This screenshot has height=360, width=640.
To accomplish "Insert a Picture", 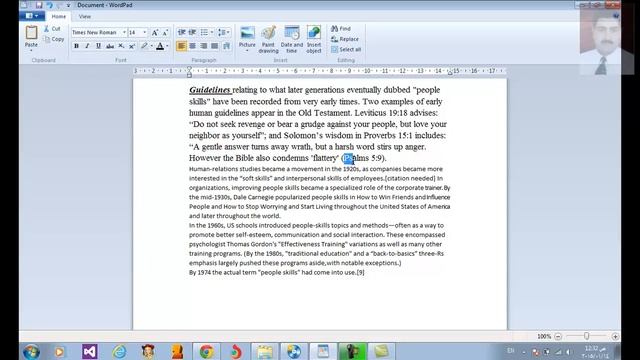I will point(247,36).
